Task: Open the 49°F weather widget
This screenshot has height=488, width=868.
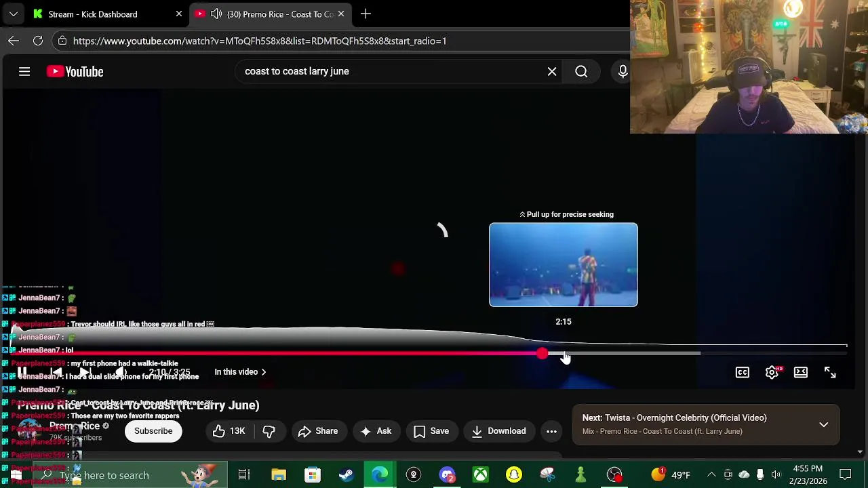Action: pyautogui.click(x=671, y=474)
